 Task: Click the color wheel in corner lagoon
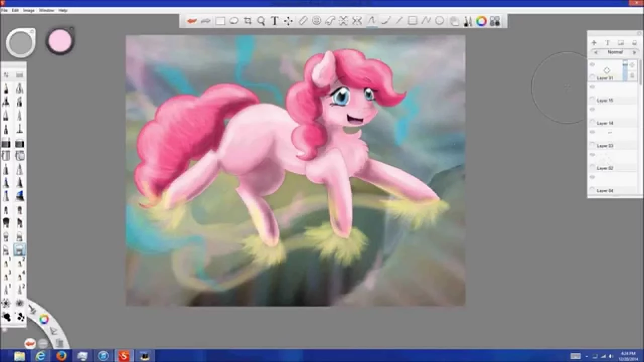(44, 319)
